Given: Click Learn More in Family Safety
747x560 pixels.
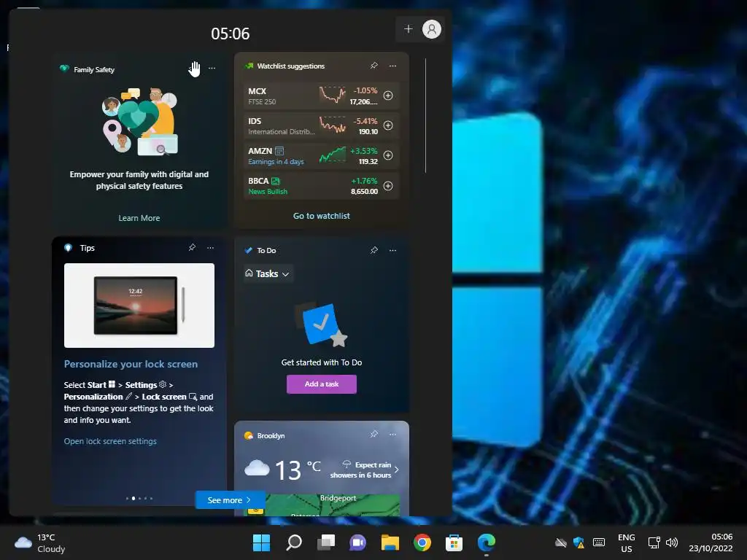Looking at the screenshot, I should pyautogui.click(x=139, y=218).
